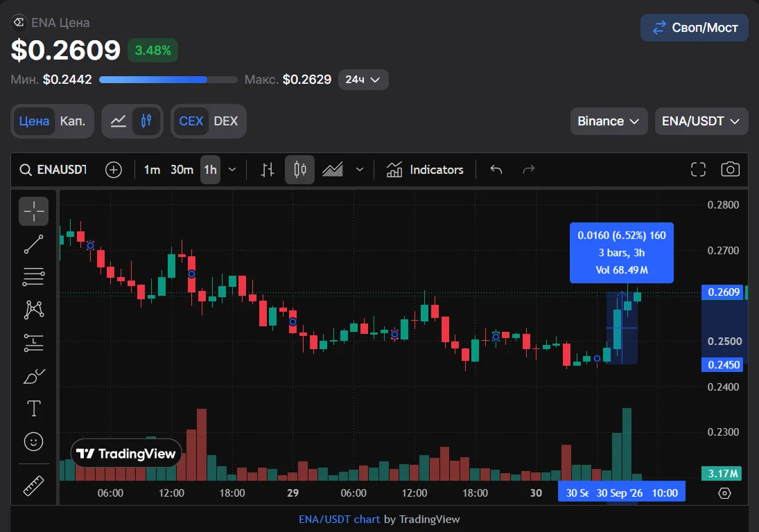This screenshot has height=532, width=759.
Task: Open the ENA/USDT pair dropdown
Action: tap(701, 121)
